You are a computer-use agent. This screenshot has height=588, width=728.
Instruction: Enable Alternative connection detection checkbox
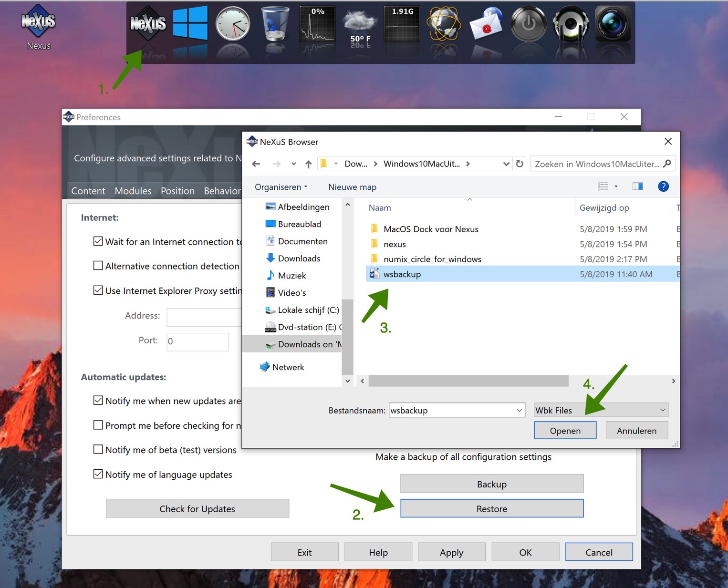98,266
